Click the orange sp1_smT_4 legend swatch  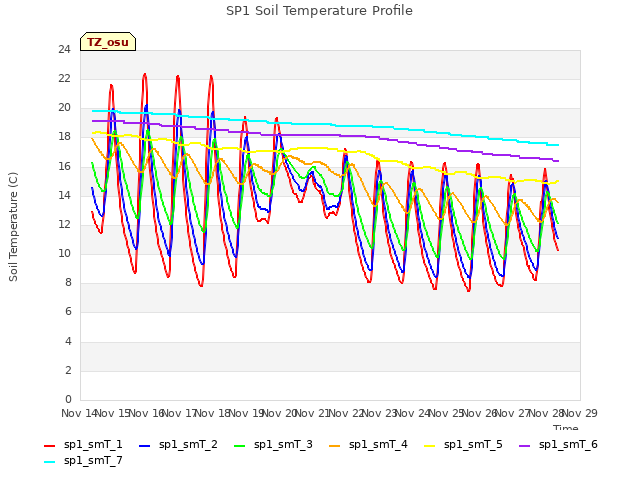(x=334, y=446)
